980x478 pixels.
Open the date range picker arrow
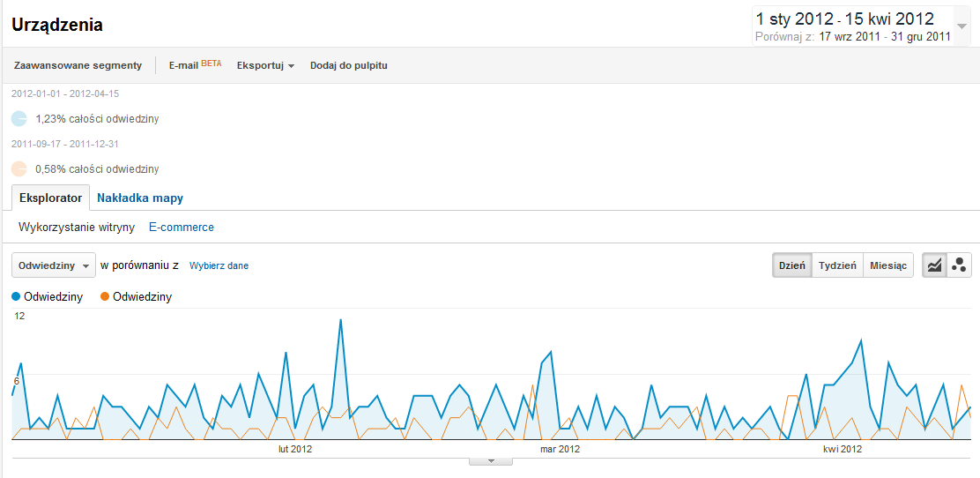point(961,26)
